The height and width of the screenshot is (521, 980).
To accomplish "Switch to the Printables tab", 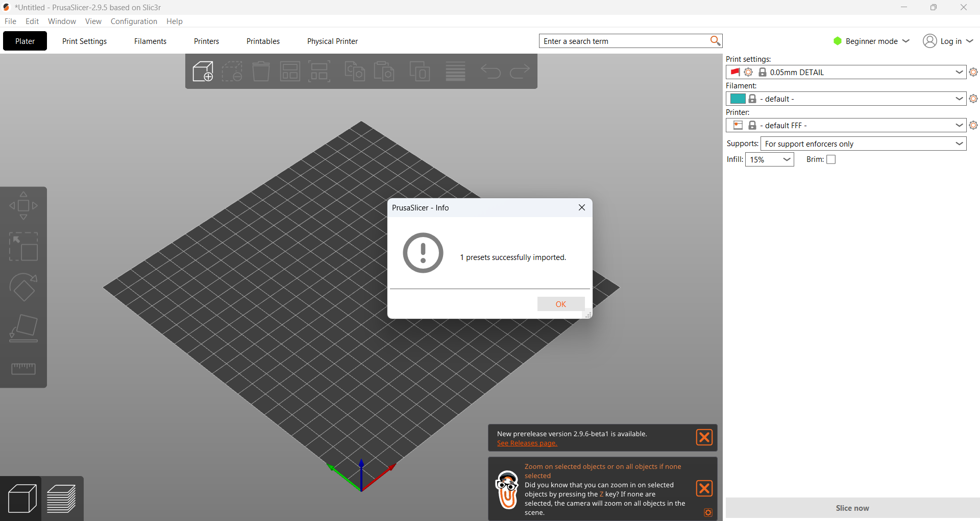I will pyautogui.click(x=263, y=41).
